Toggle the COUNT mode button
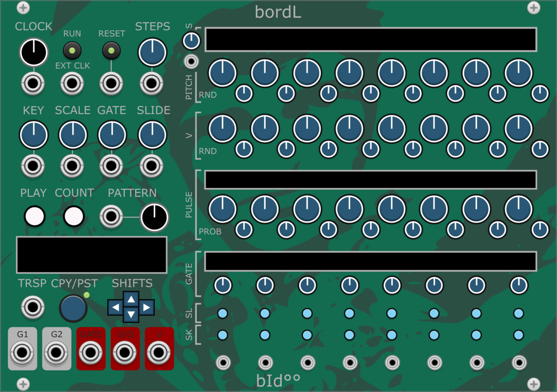Image resolution: width=557 pixels, height=392 pixels. tap(74, 216)
